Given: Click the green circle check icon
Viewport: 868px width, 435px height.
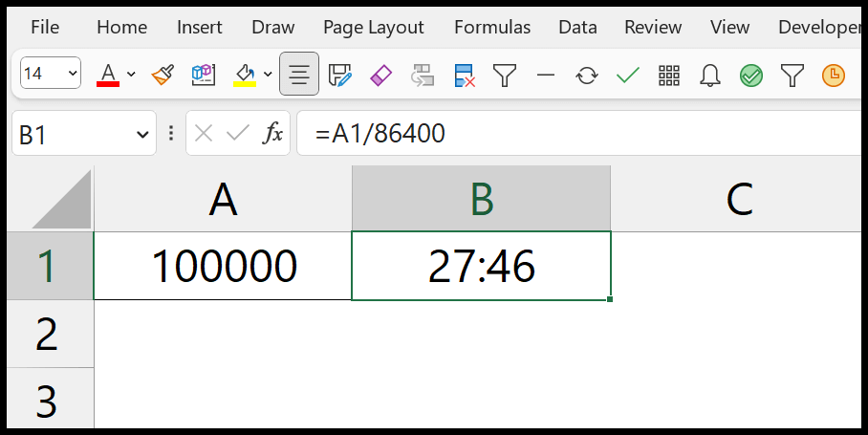Looking at the screenshot, I should tap(751, 76).
